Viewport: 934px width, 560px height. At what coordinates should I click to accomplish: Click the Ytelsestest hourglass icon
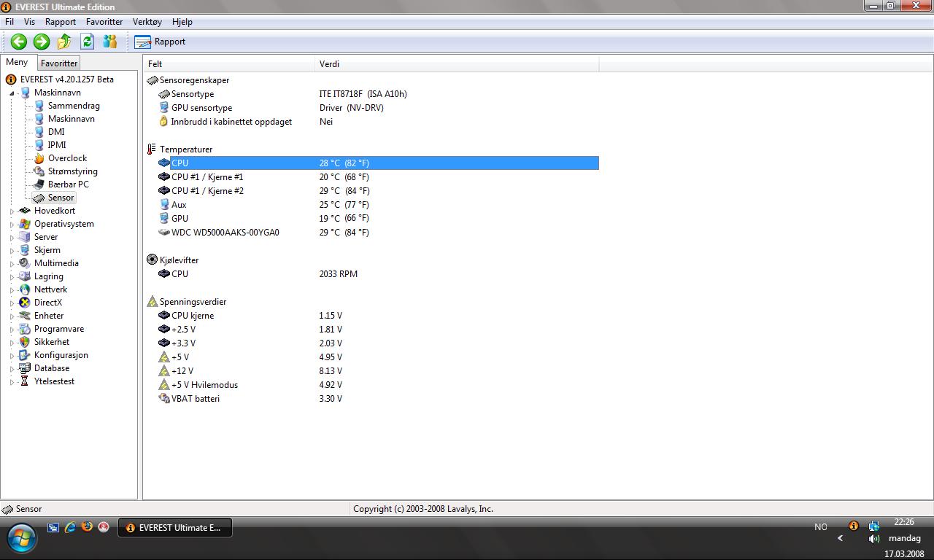tap(25, 381)
